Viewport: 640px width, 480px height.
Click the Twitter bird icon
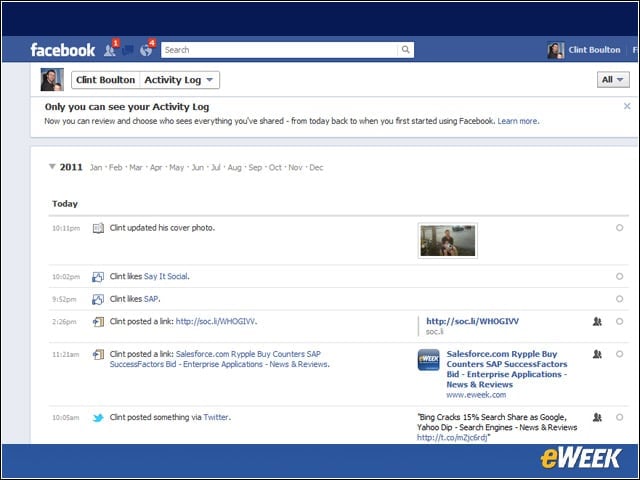98,418
